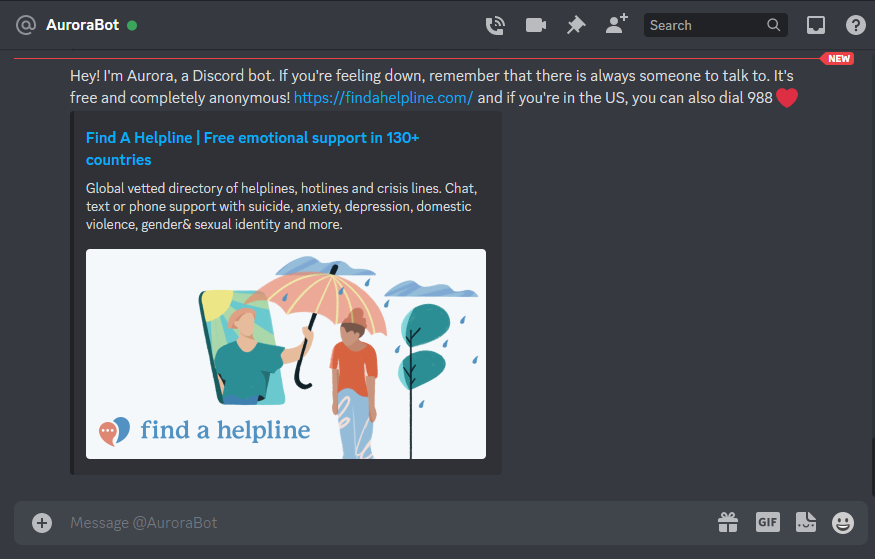
Task: Click the search magnifier icon
Action: click(x=773, y=25)
